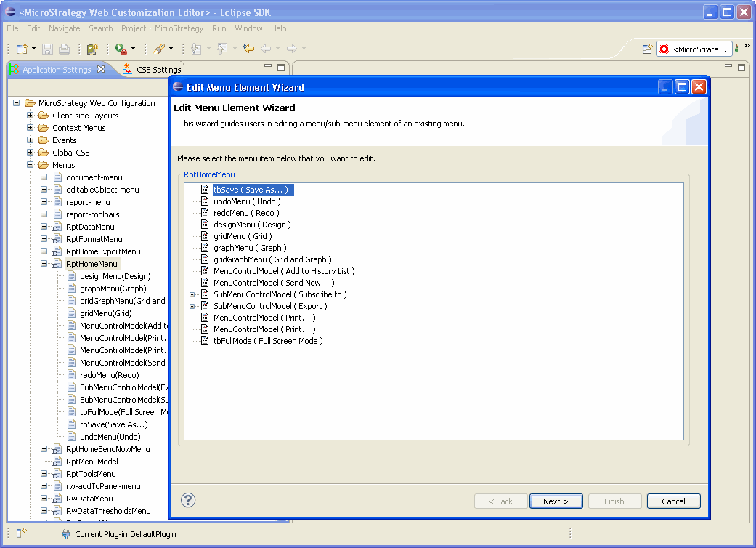This screenshot has width=756, height=548.
Task: Close the Application Settings tab
Action: (101, 69)
